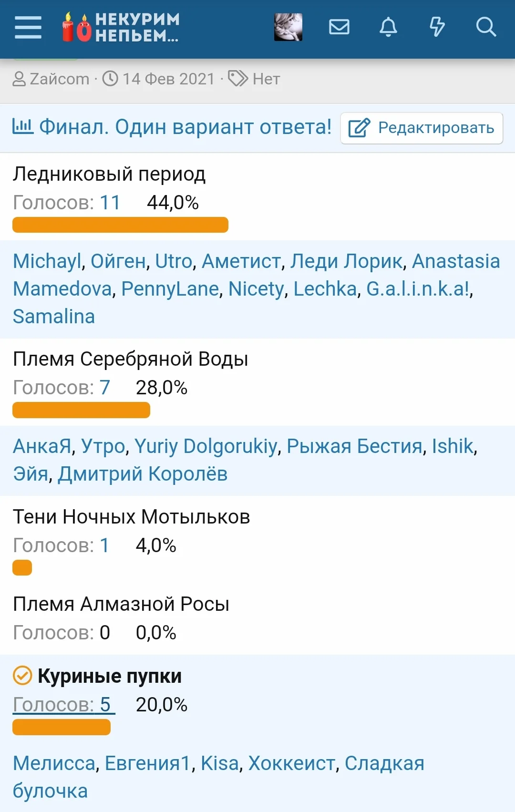Expand voters of Ледниковый период count 11
The width and height of the screenshot is (515, 812).
[x=110, y=203]
